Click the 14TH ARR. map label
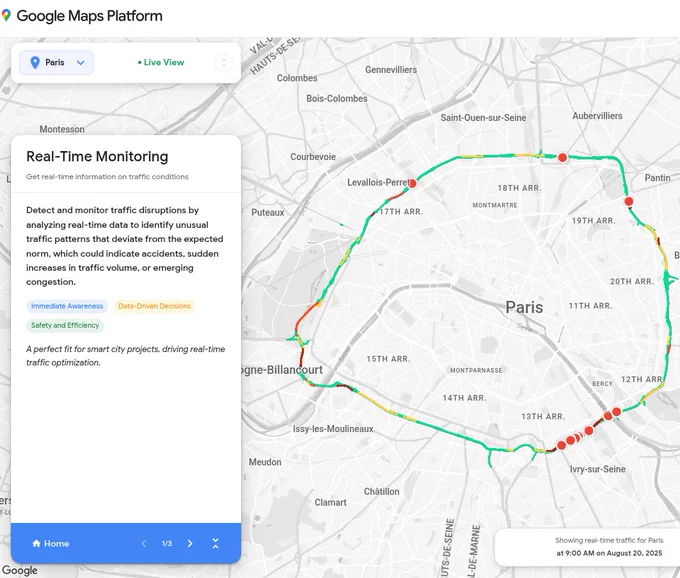 [x=464, y=398]
